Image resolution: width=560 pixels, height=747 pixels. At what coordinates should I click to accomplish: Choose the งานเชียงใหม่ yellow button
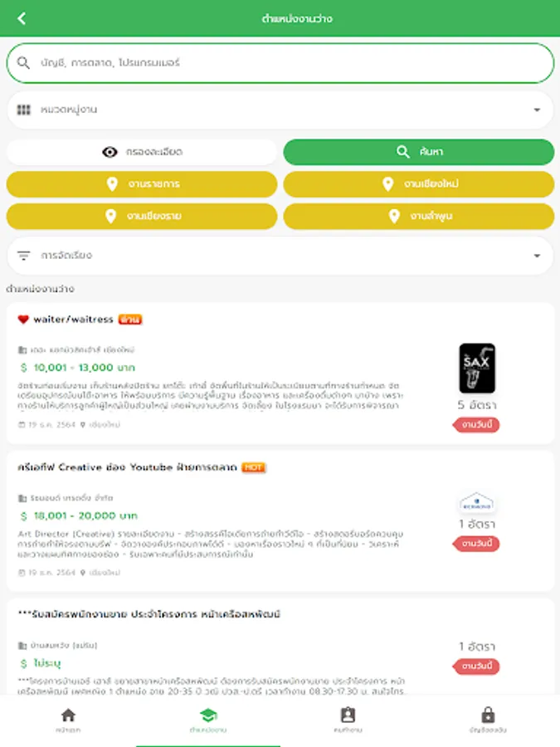click(x=418, y=184)
